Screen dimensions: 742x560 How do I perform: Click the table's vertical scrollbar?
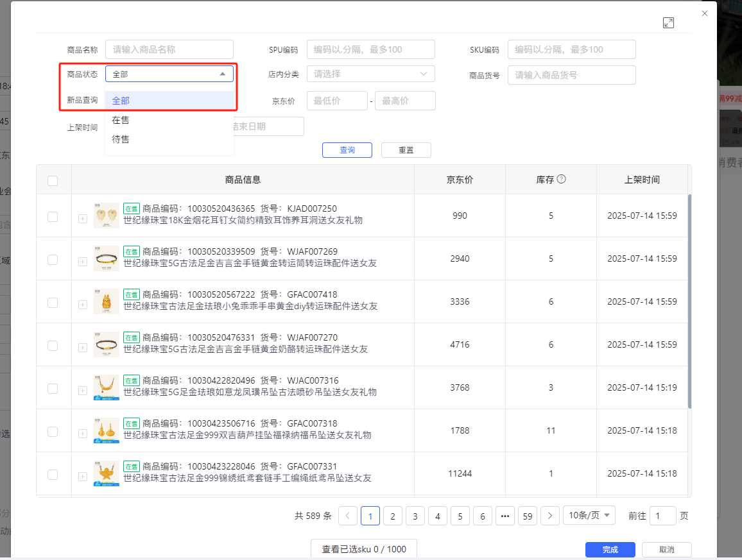(x=689, y=301)
